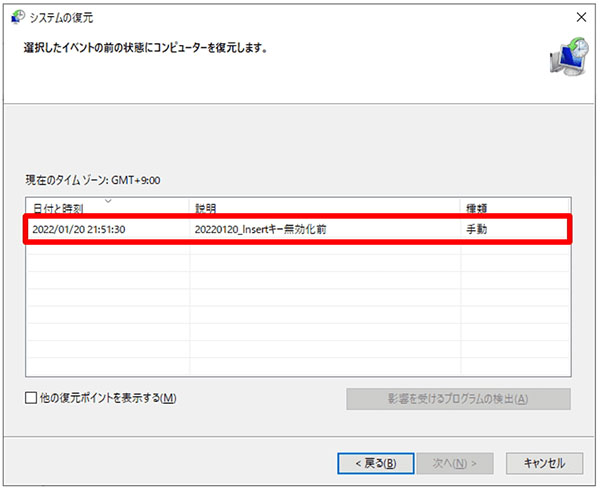The image size is (600, 491).
Task: Click the System Restore title bar icon
Action: 18,17
